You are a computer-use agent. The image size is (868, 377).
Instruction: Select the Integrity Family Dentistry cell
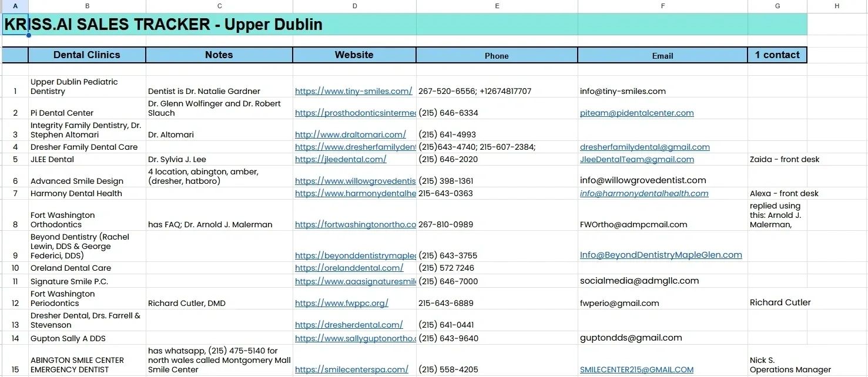coord(86,130)
